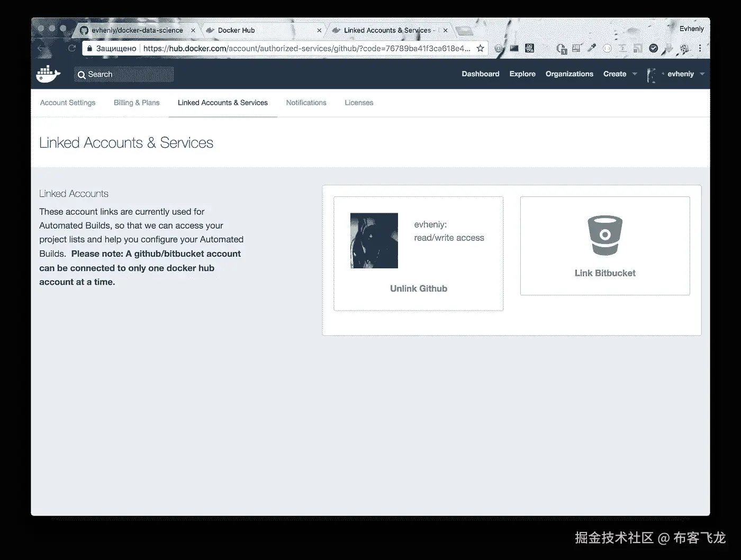Open Chrome three-dot menu
741x560 pixels.
pos(700,48)
